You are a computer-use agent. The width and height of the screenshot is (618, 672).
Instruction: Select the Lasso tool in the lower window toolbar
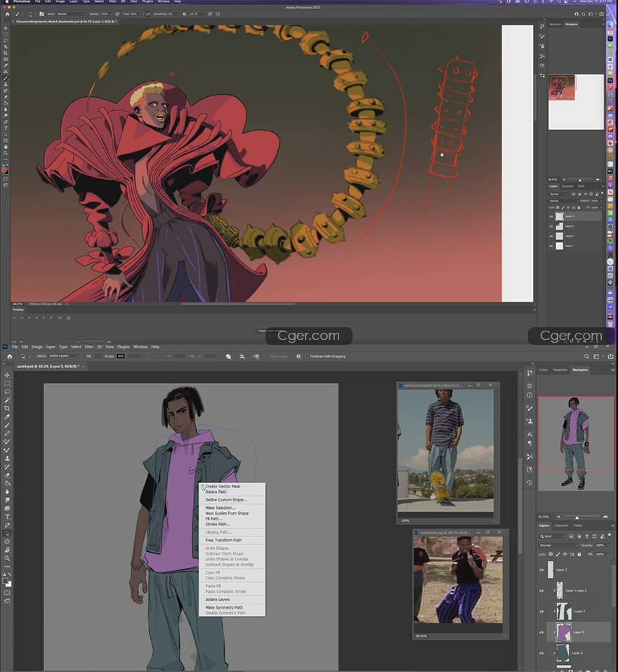8,391
